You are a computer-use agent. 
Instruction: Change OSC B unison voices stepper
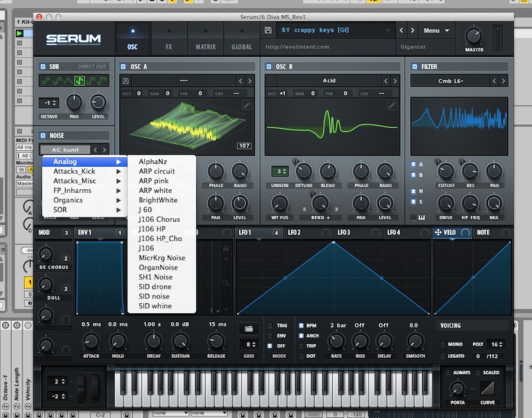pos(280,171)
